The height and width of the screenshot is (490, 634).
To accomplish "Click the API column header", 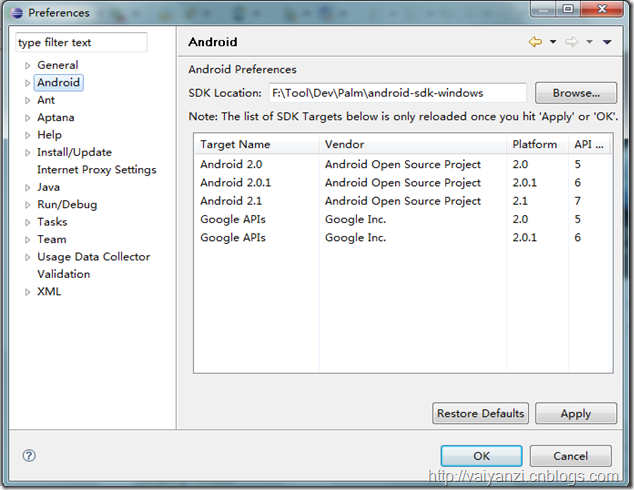I will click(x=590, y=144).
